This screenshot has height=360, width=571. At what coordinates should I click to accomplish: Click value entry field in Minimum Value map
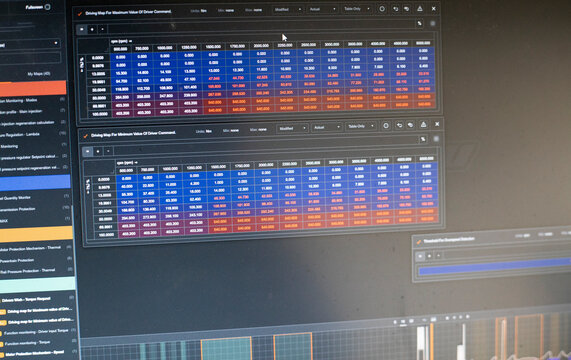(x=266, y=146)
